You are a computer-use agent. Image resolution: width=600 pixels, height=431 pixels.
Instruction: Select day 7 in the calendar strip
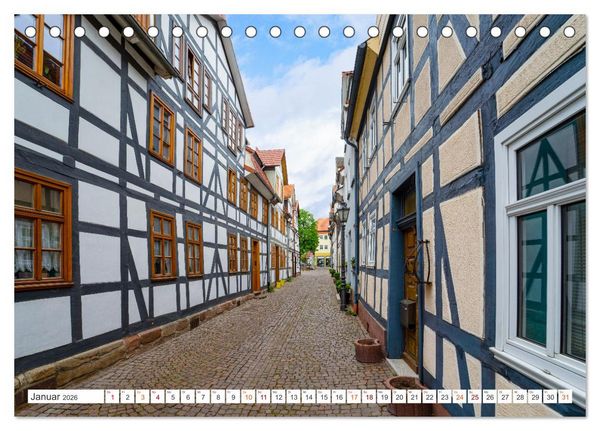pyautogui.click(x=203, y=397)
